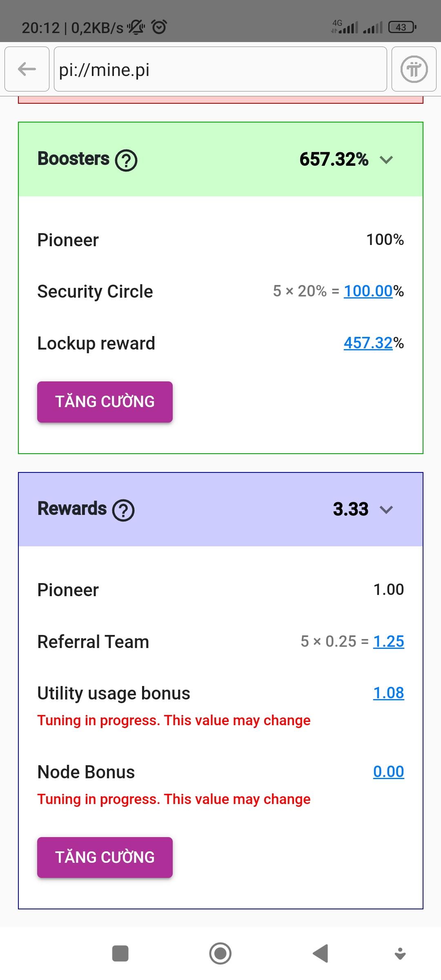Open Security Circle 100.00 link

pos(368,291)
